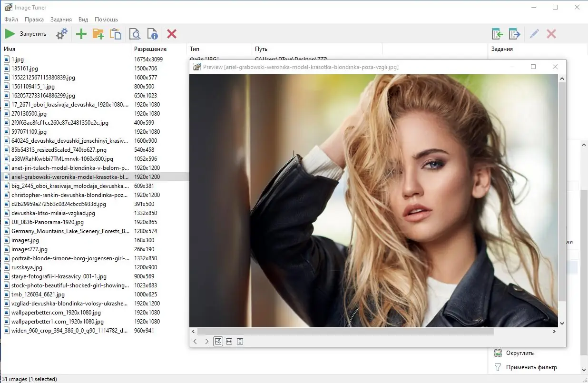Click the green plus add images icon

click(x=81, y=34)
